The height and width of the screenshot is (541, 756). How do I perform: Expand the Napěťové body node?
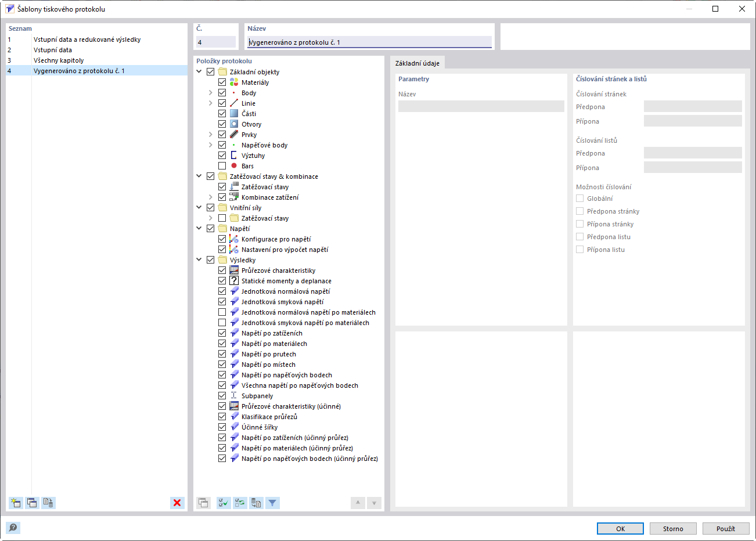pos(211,145)
